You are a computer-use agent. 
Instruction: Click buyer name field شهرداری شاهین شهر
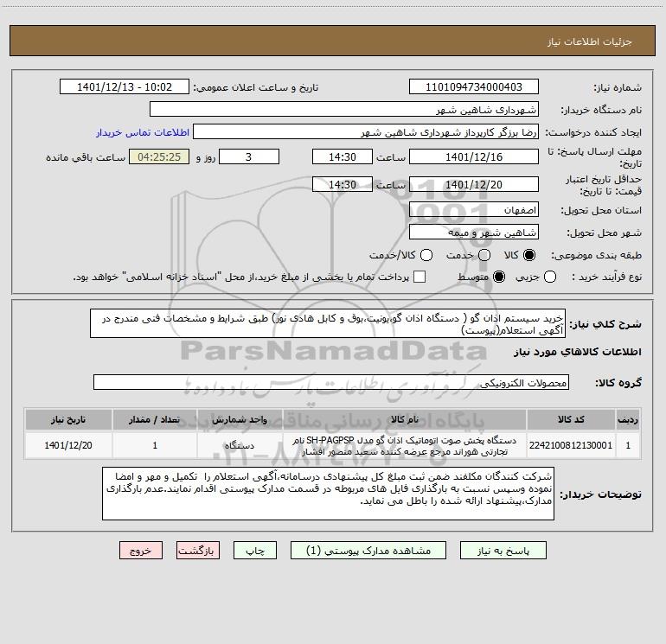[344, 109]
